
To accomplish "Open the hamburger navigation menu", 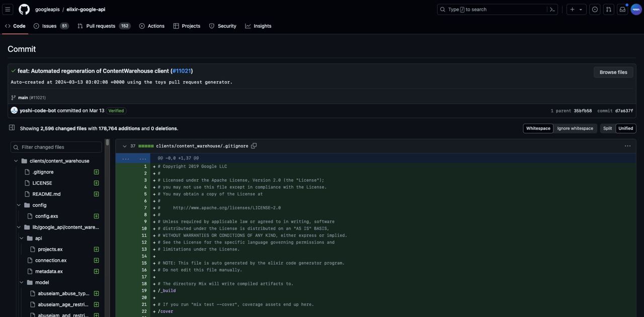I will coord(8,9).
